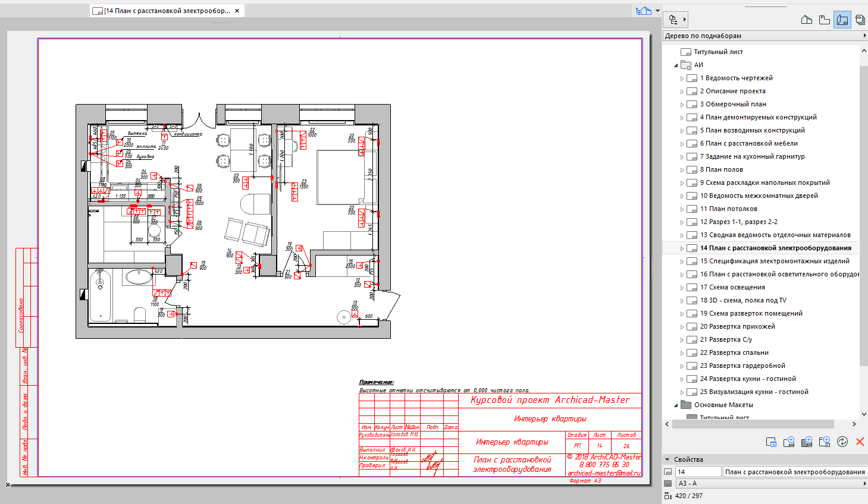Switch to the View Map icon
The width and height of the screenshot is (868, 504).
(x=825, y=20)
